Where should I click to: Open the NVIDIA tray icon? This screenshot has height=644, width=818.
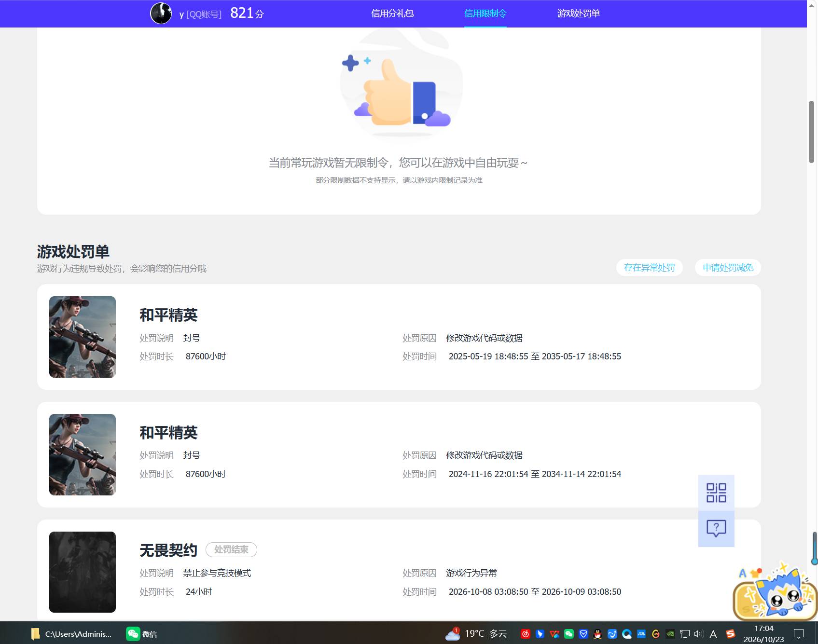[x=670, y=634]
